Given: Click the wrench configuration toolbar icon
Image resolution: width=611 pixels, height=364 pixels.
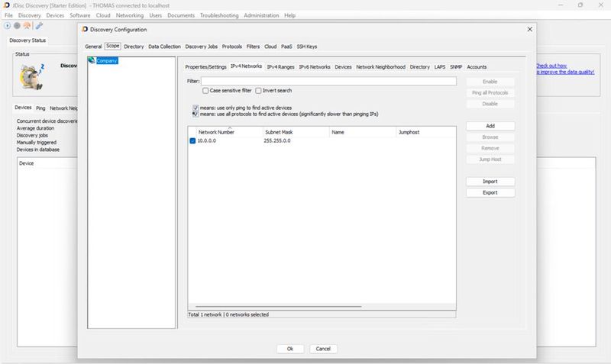Looking at the screenshot, I should (39, 26).
